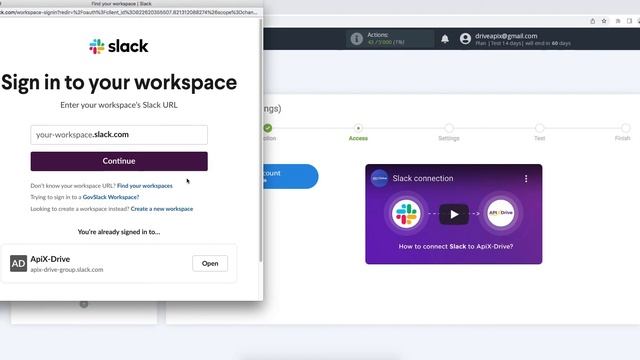Screen dimensions: 640x360
Task: Click the user account avatar icon
Action: tap(465, 39)
